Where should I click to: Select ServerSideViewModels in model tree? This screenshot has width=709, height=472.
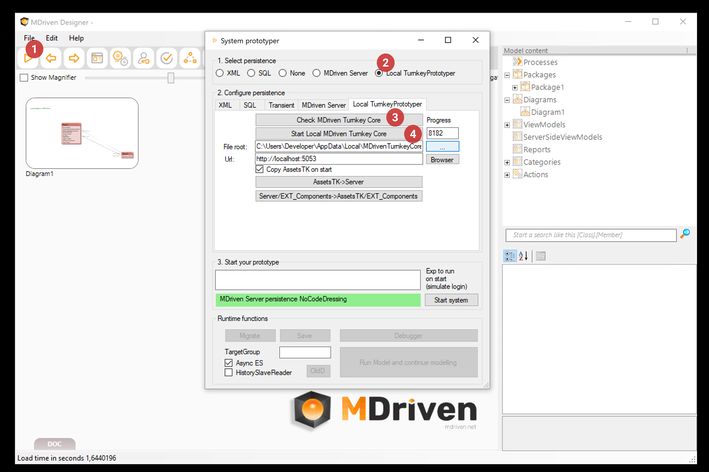coord(562,137)
